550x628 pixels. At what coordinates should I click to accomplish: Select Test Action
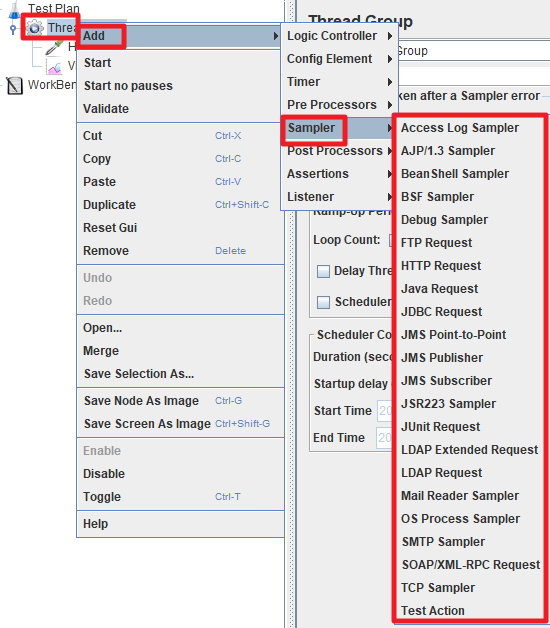click(x=470, y=611)
